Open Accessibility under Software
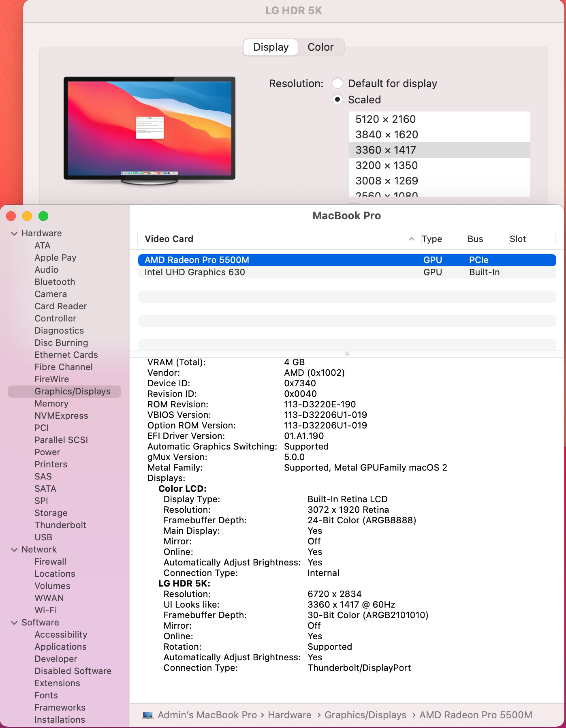Image resolution: width=566 pixels, height=728 pixels. click(x=61, y=635)
